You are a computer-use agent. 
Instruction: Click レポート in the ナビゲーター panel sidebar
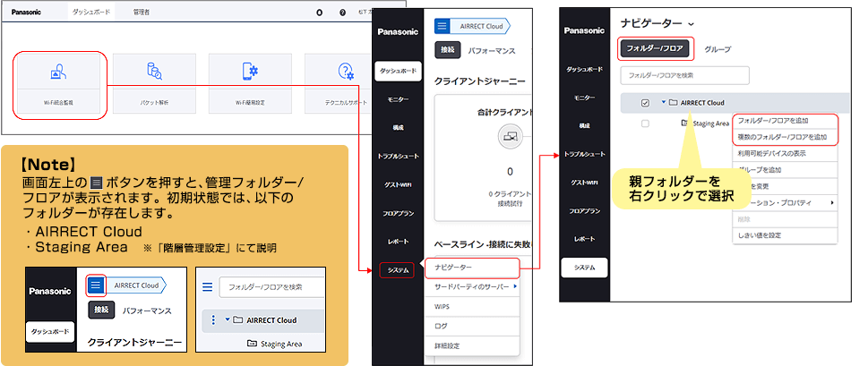point(585,239)
